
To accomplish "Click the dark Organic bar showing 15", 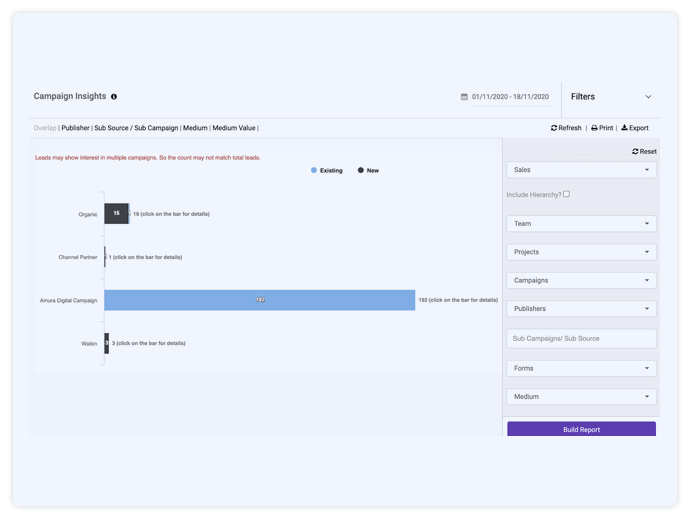I will tap(116, 213).
